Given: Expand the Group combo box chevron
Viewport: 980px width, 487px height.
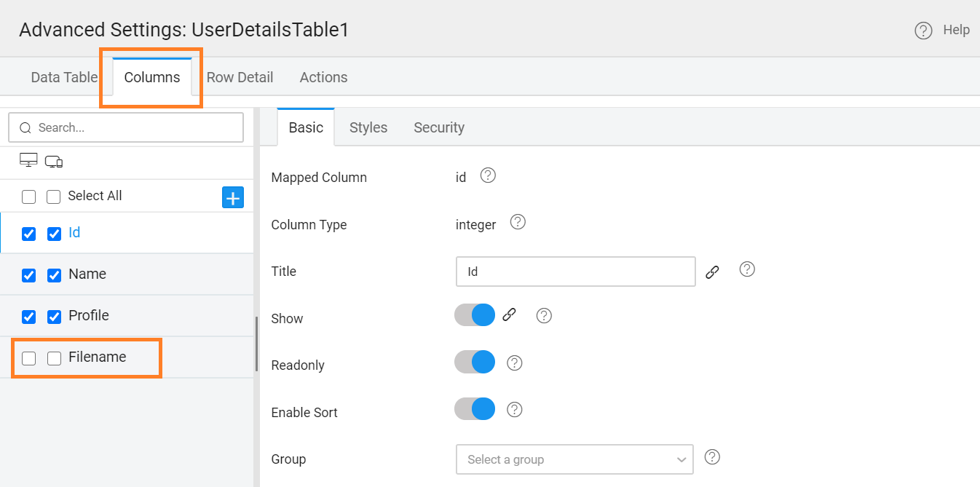Looking at the screenshot, I should 681,459.
